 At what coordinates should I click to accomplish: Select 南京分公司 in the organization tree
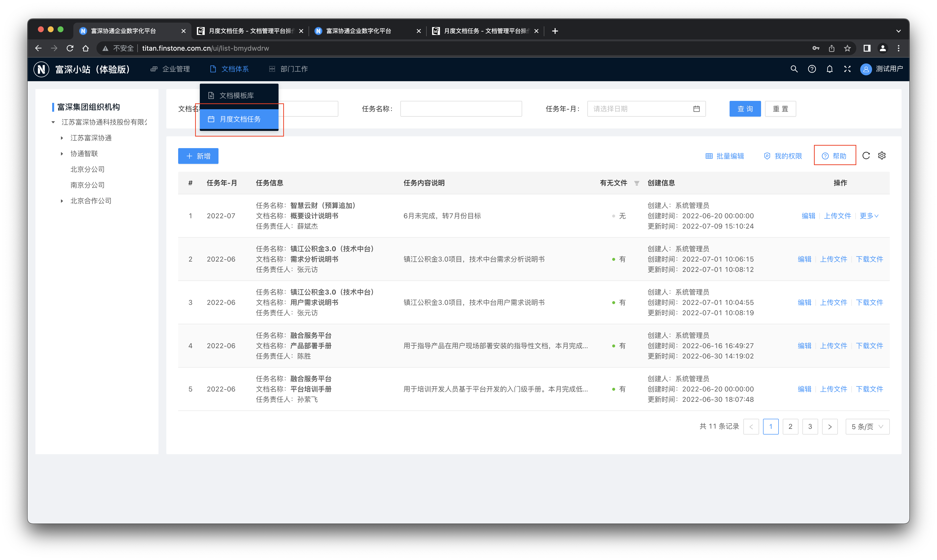[x=88, y=185]
